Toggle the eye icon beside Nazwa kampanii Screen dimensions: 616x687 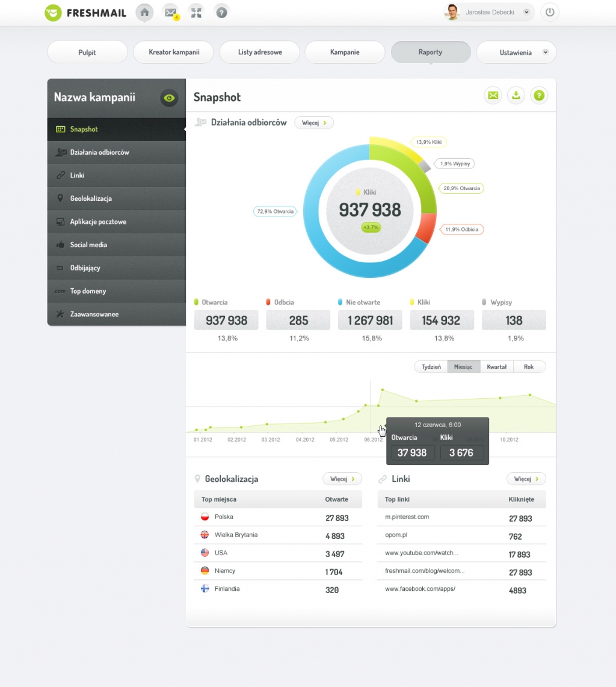point(169,98)
